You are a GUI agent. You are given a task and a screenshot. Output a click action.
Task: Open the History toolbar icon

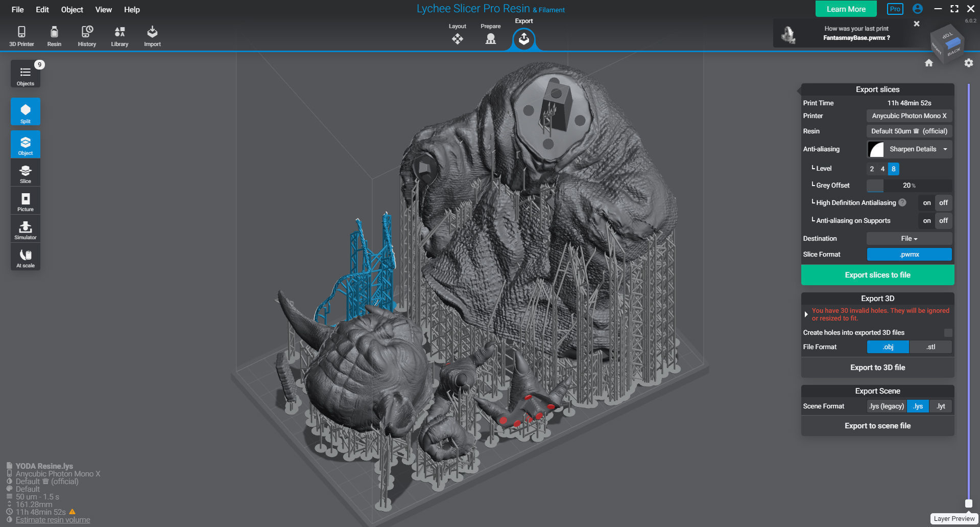coord(87,36)
